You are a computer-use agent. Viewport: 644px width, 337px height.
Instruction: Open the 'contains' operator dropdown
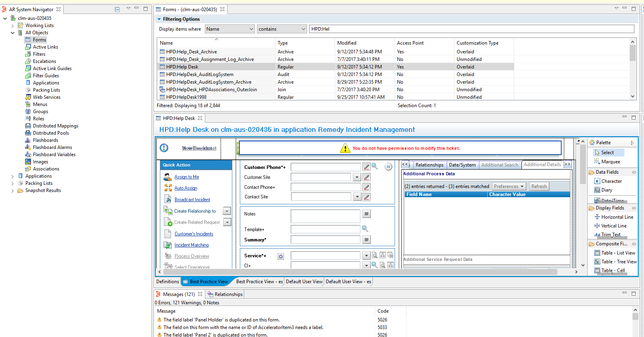(303, 29)
